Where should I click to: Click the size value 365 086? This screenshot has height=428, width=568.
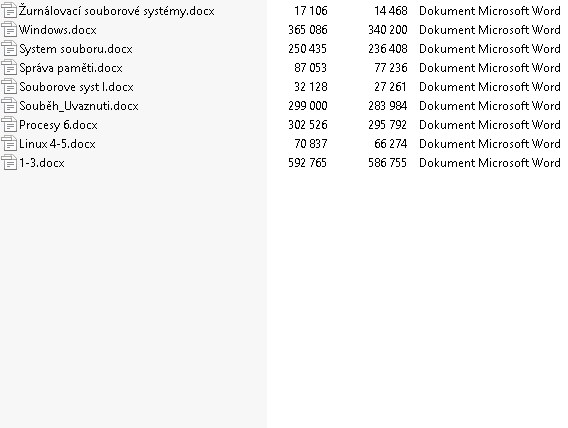click(308, 30)
